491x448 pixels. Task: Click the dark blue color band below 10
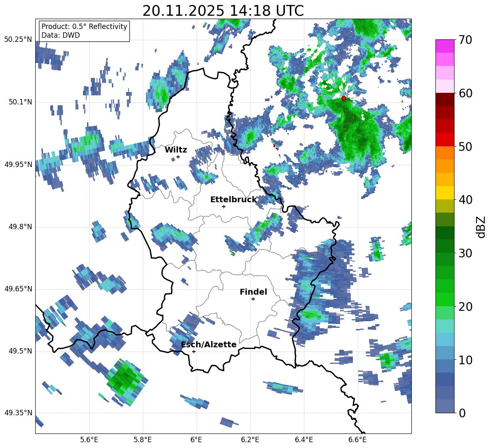point(445,380)
